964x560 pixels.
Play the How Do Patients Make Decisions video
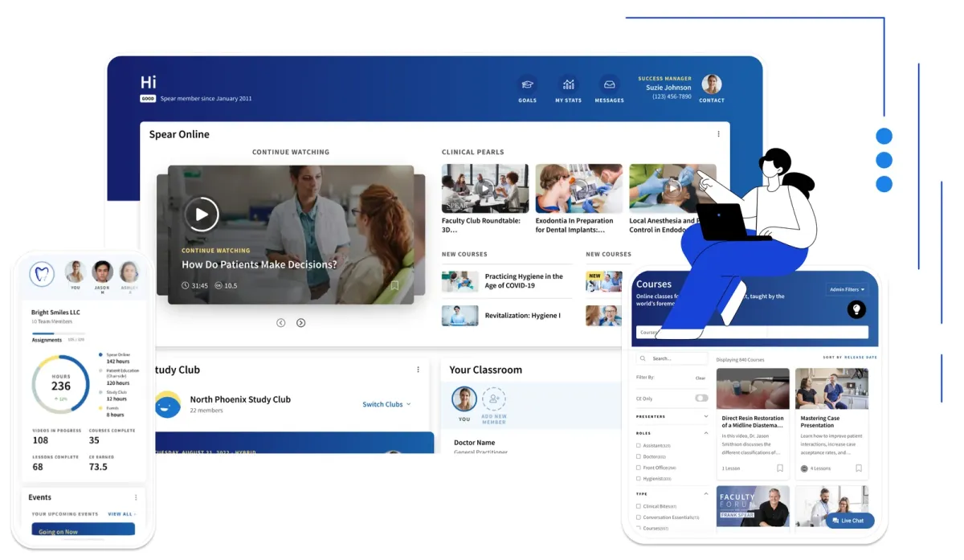click(x=202, y=215)
